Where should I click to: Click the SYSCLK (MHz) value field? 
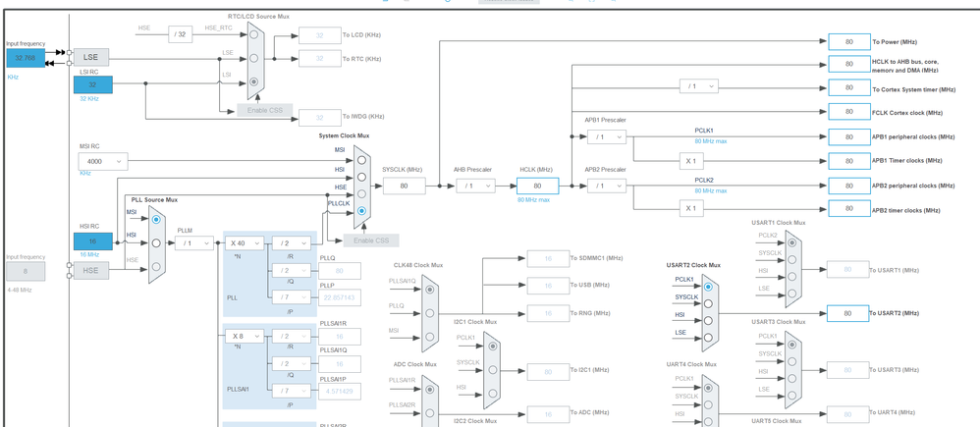[404, 186]
